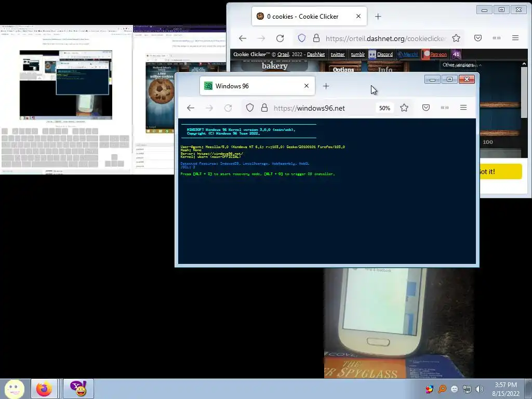Viewport: 532px width, 399px height.
Task: Open the Discord link
Action: 381,54
